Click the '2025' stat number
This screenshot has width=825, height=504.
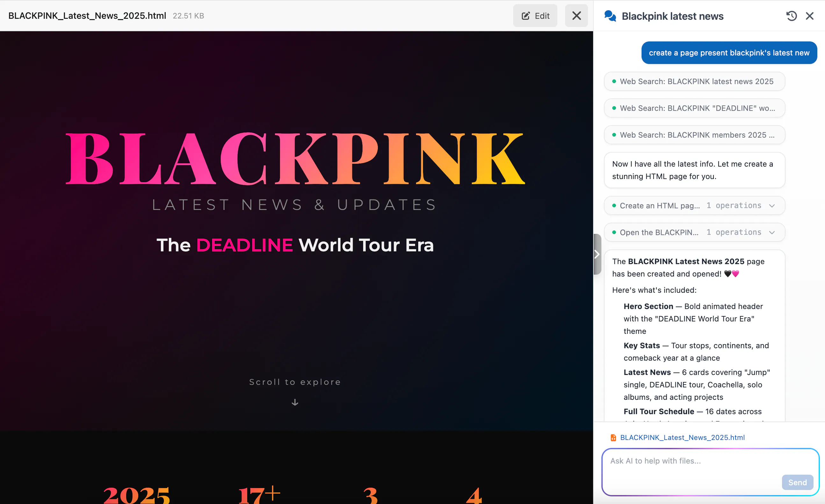point(137,495)
